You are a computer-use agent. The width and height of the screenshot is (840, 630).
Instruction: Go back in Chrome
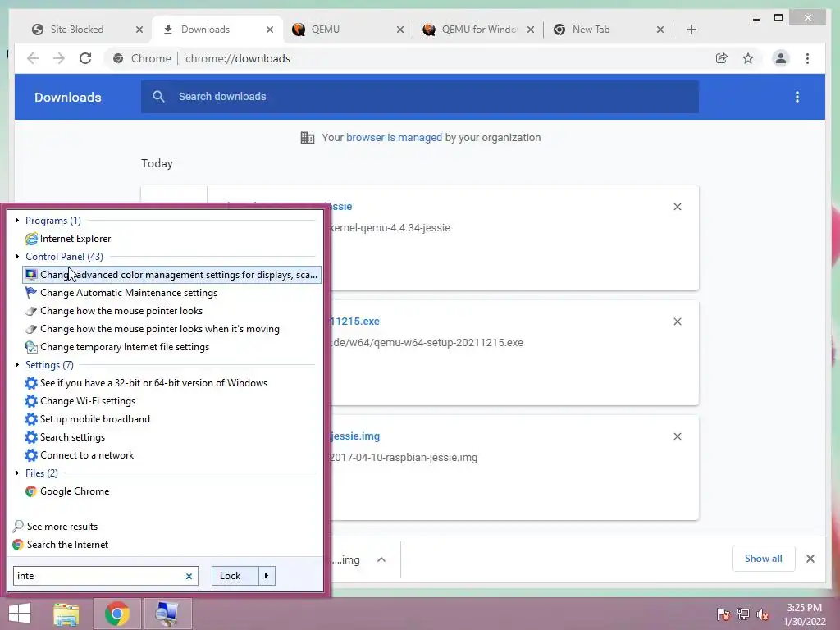(33, 58)
